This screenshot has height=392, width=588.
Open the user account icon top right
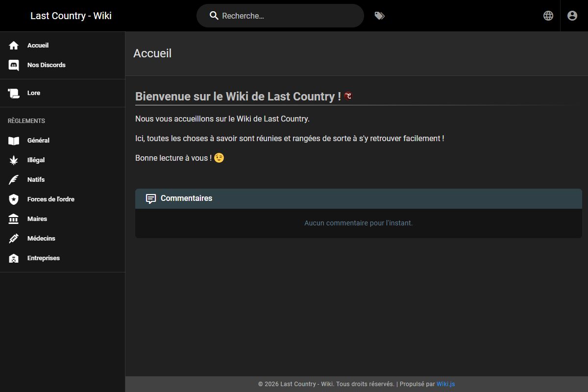tap(572, 15)
